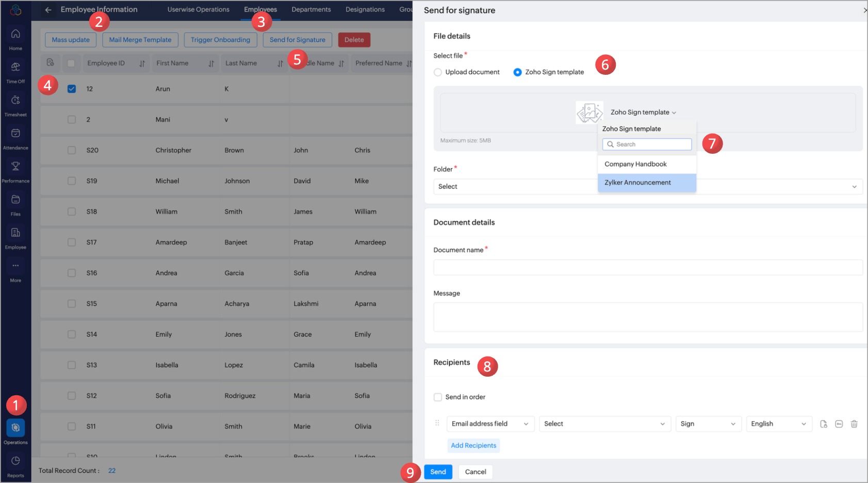Check the checkbox for employee Mani

(x=72, y=119)
